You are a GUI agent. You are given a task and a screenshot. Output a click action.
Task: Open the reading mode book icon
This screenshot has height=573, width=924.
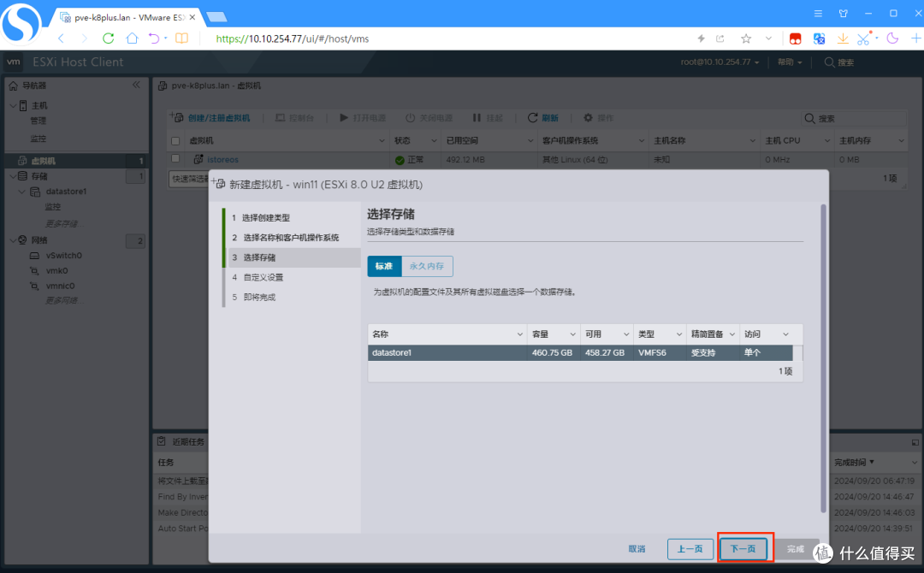[x=182, y=38]
